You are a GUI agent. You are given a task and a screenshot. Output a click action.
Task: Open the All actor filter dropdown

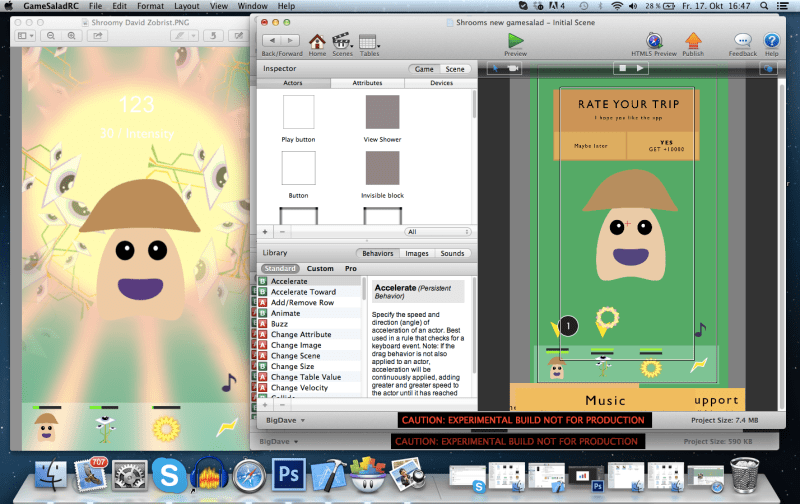coord(438,232)
